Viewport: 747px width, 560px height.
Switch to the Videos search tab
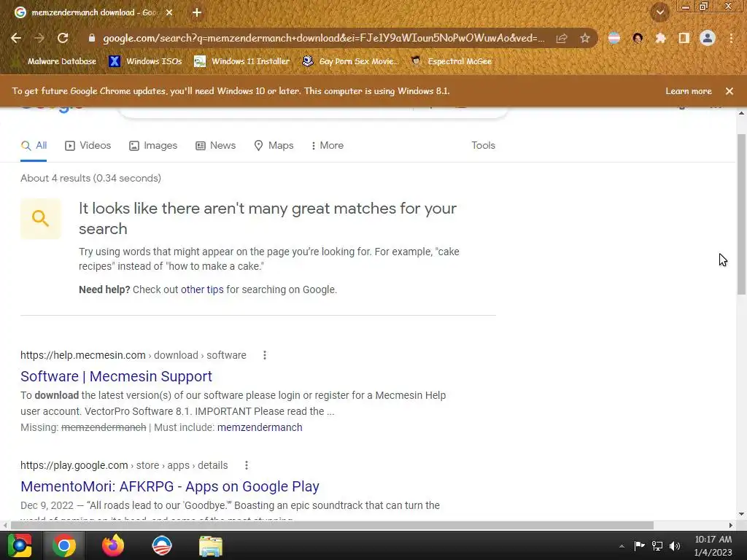(x=88, y=146)
